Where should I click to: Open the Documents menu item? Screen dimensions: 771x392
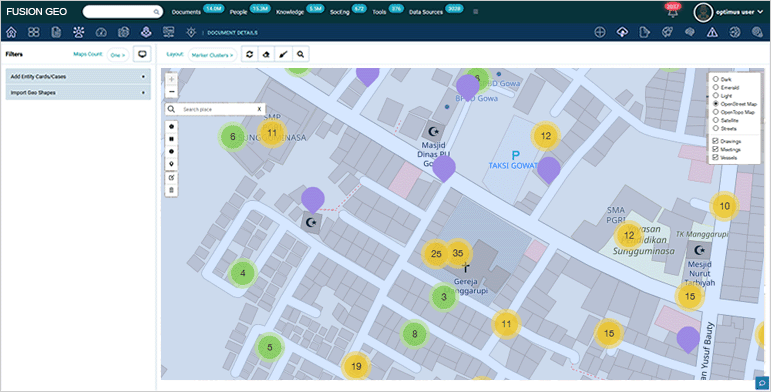tap(186, 12)
